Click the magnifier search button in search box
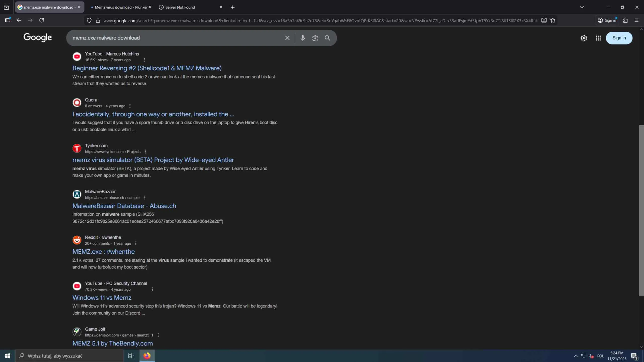 (327, 38)
